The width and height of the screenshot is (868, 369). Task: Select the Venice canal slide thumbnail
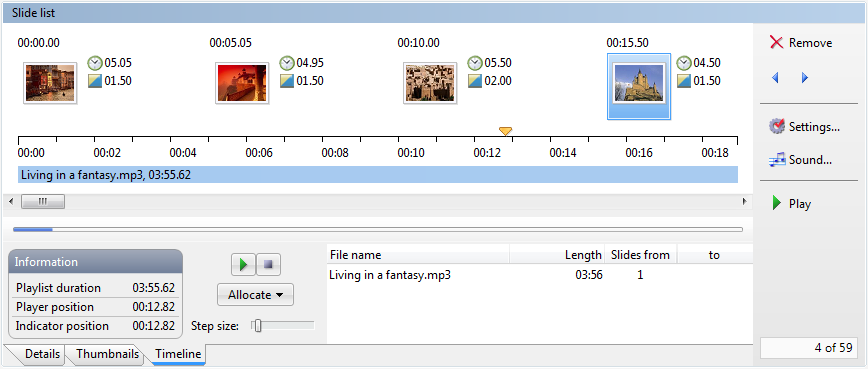point(50,83)
